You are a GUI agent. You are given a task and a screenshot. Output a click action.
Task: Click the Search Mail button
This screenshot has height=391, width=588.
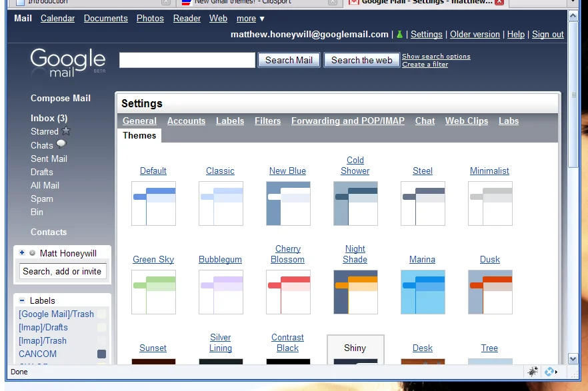point(289,61)
